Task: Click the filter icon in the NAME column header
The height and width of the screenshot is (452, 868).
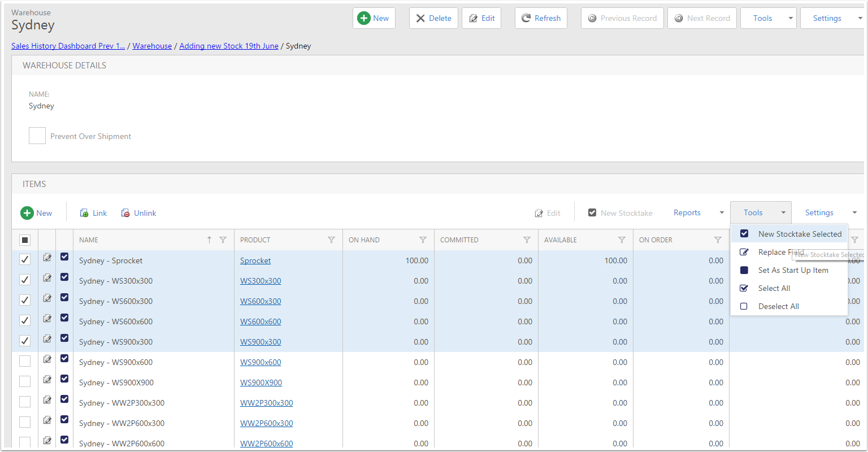Action: pyautogui.click(x=223, y=240)
